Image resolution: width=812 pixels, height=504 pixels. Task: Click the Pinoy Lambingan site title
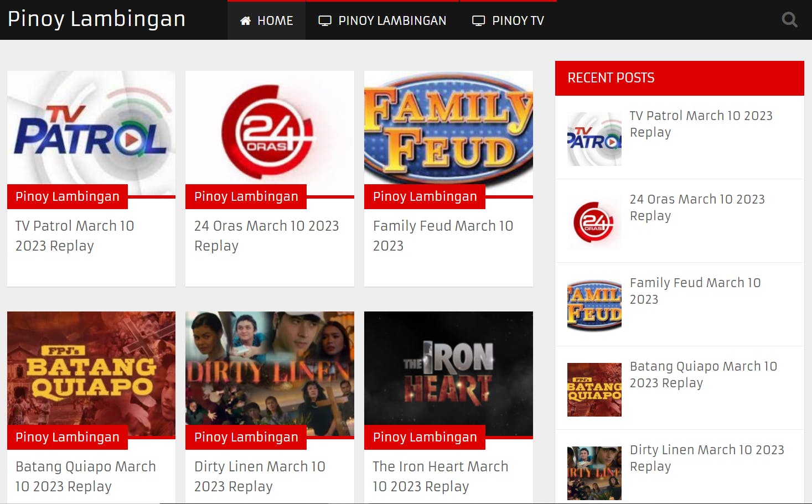[96, 19]
